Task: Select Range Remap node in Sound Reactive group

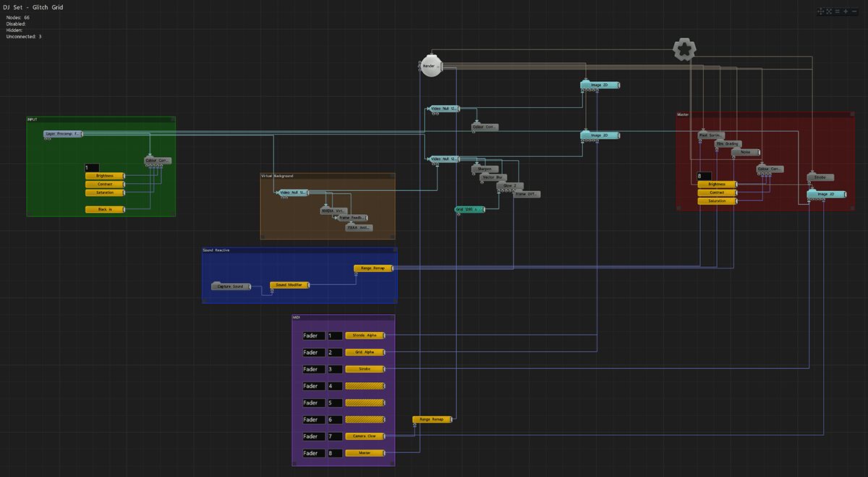Action: 373,268
